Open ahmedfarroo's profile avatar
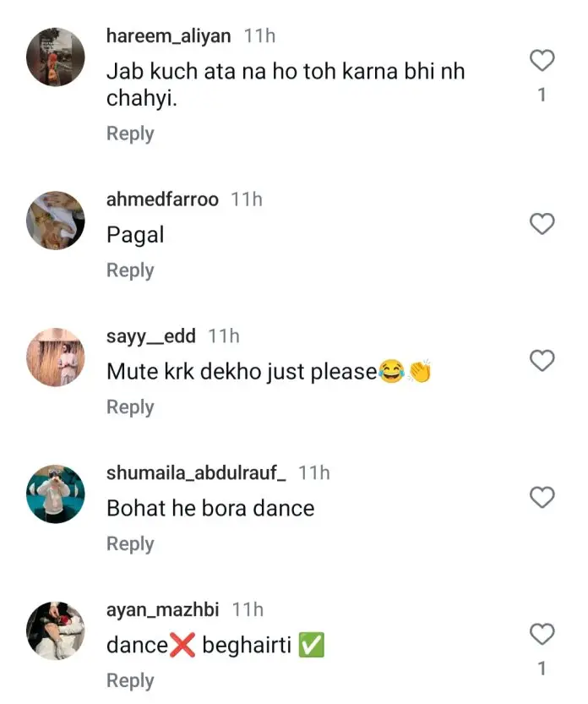This screenshot has height=704, width=588. (56, 220)
